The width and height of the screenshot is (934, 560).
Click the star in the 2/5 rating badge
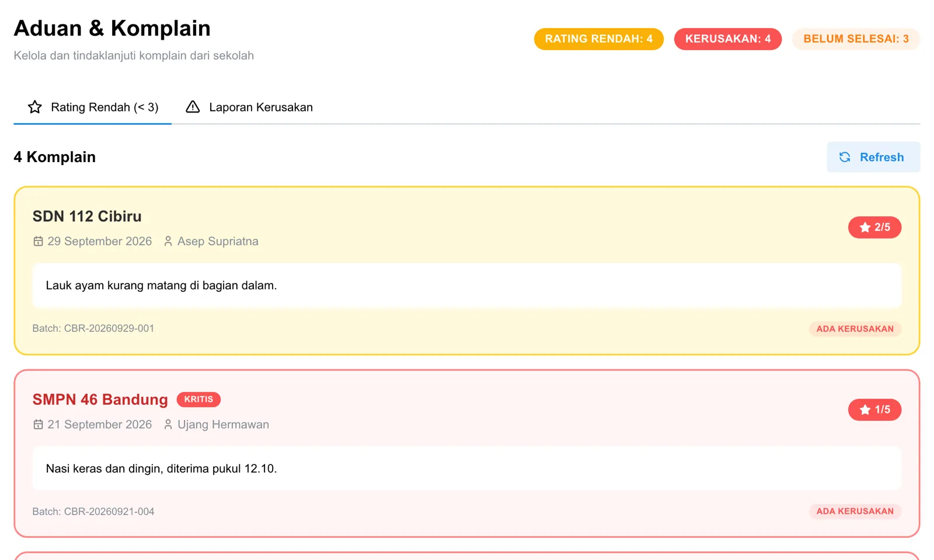click(x=865, y=227)
